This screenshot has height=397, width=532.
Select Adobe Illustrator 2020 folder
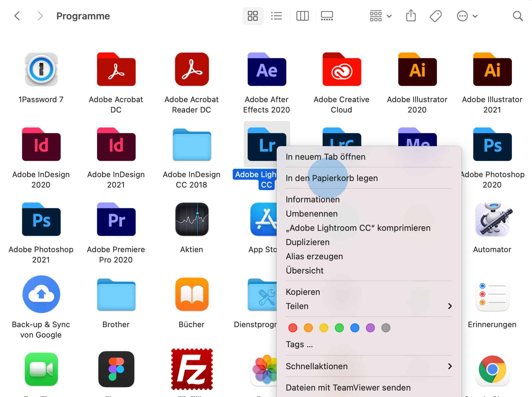pyautogui.click(x=417, y=69)
